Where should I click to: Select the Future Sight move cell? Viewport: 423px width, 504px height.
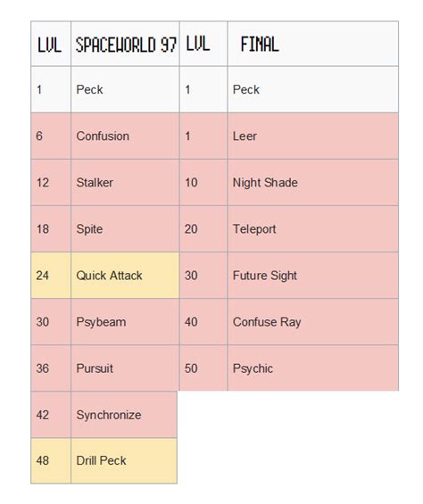312,276
